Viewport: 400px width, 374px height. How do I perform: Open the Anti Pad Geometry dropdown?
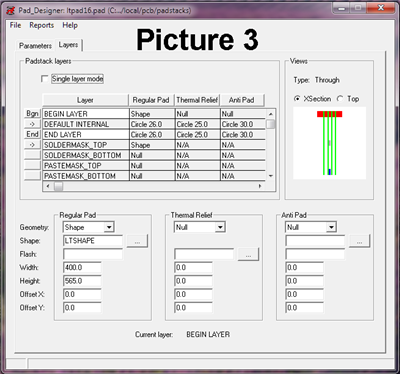[x=331, y=227]
